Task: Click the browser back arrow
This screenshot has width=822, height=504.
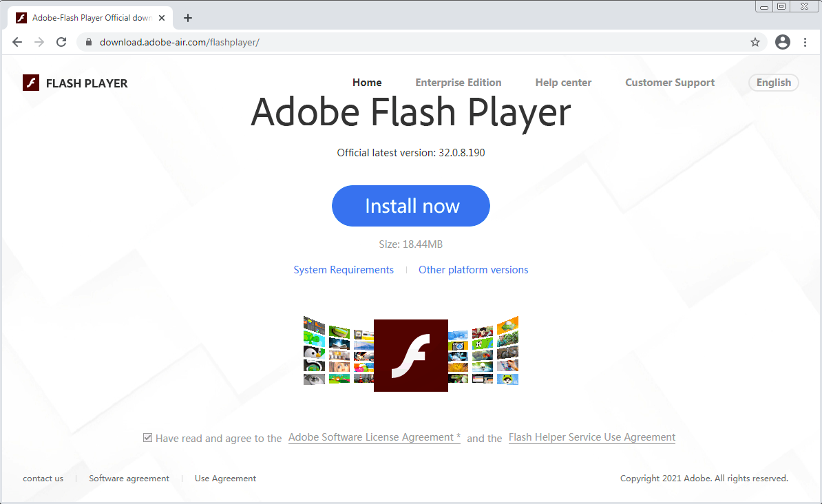Action: point(17,42)
